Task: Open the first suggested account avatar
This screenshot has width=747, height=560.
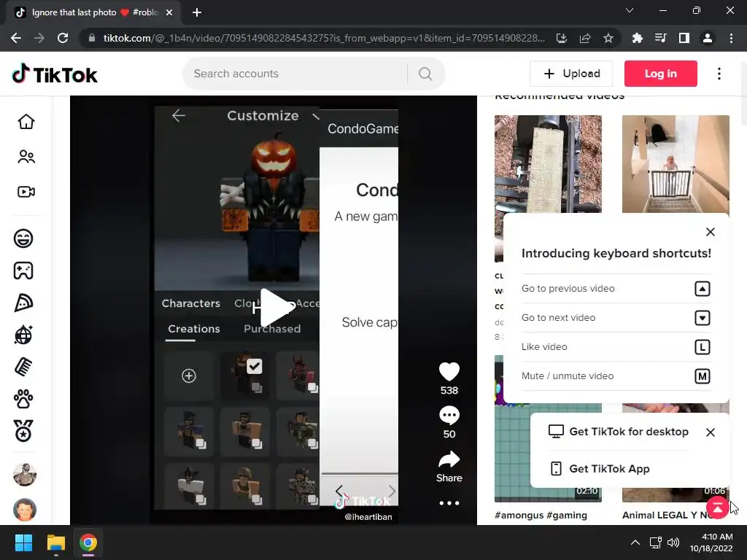Action: click(x=25, y=474)
